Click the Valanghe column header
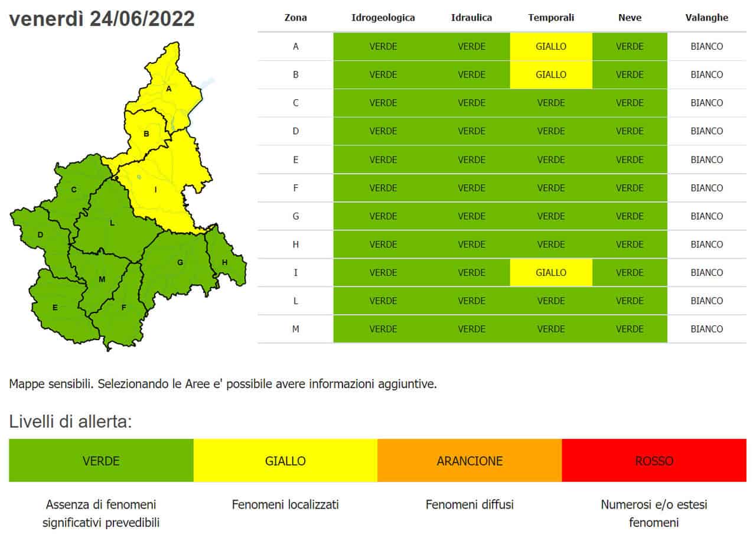Screen dimensions: 756x541 pos(707,18)
